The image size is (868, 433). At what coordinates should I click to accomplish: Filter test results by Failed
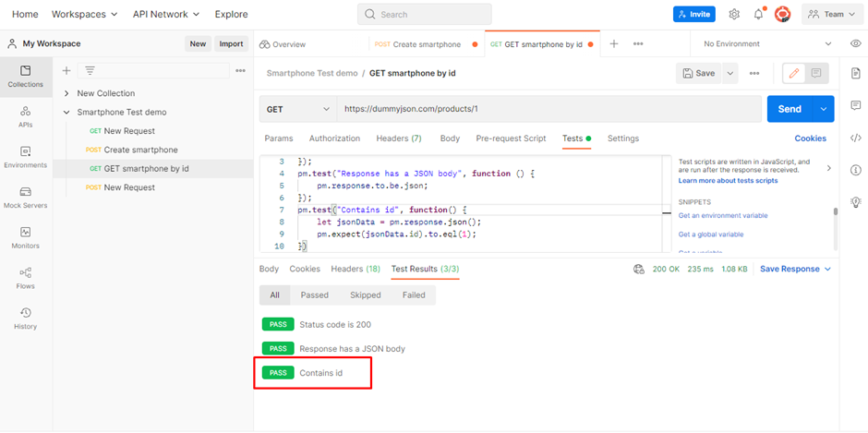click(x=414, y=295)
